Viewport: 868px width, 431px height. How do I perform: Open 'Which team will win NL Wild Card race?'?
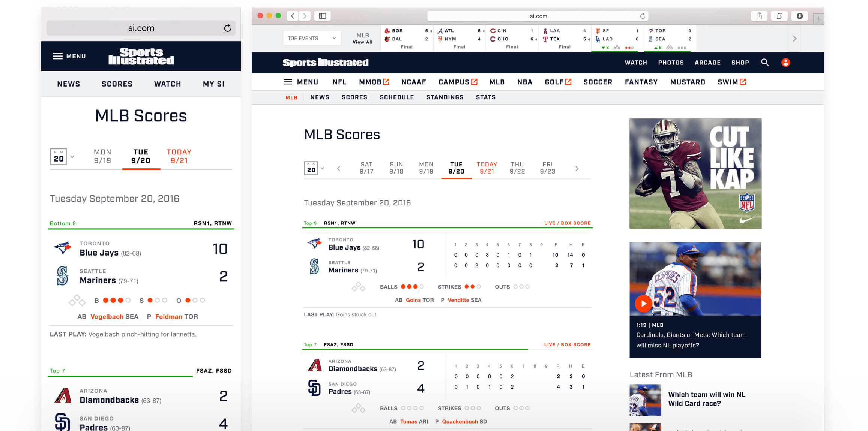click(707, 399)
